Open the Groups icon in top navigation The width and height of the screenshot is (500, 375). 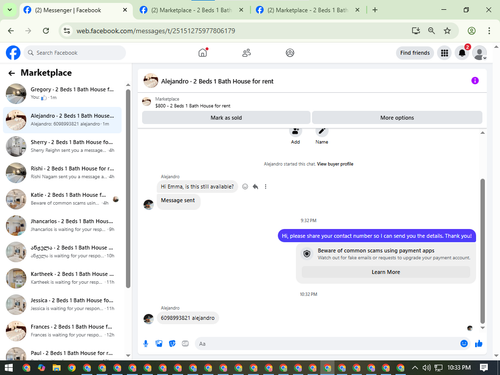pyautogui.click(x=290, y=53)
